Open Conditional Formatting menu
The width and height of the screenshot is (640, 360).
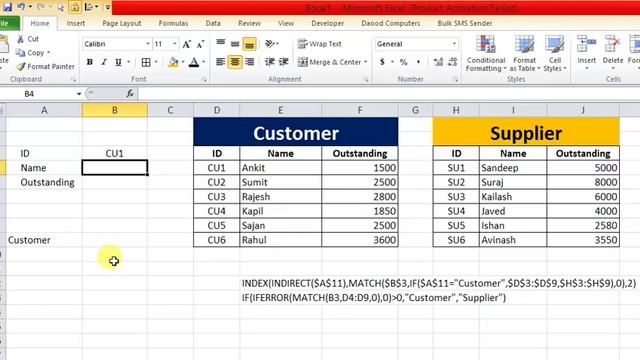pyautogui.click(x=486, y=53)
